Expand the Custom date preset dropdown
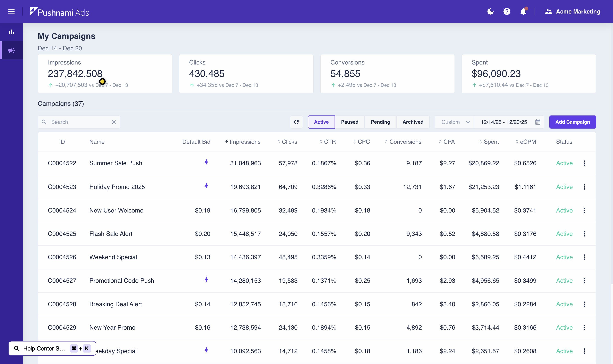613x364 pixels. pyautogui.click(x=455, y=122)
